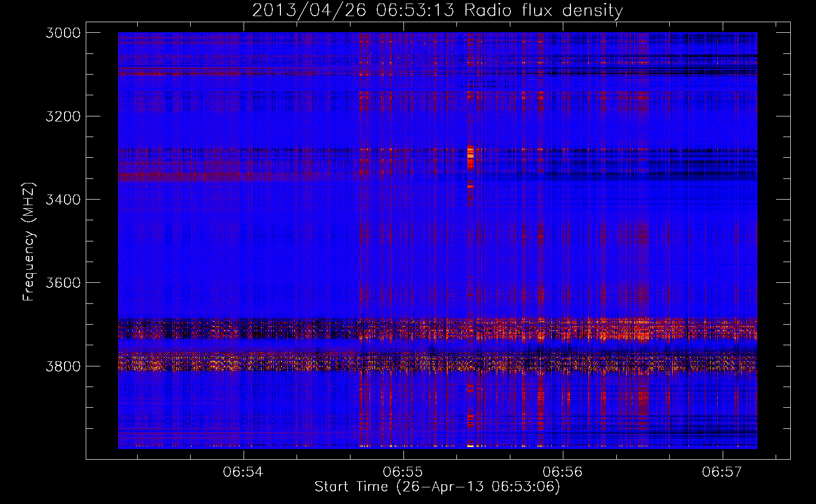Click the 'Frequency (MHZ)' y-axis title
Screen dimensions: 816x504
[29, 242]
